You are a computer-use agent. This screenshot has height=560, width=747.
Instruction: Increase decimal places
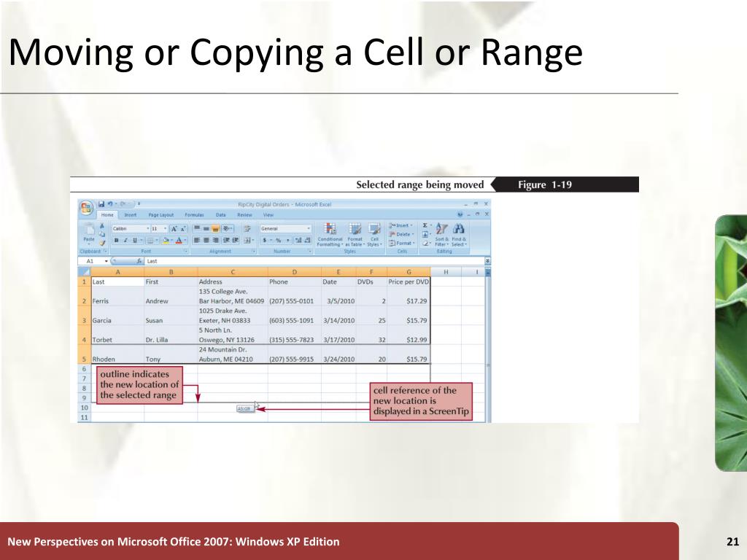[x=298, y=241]
